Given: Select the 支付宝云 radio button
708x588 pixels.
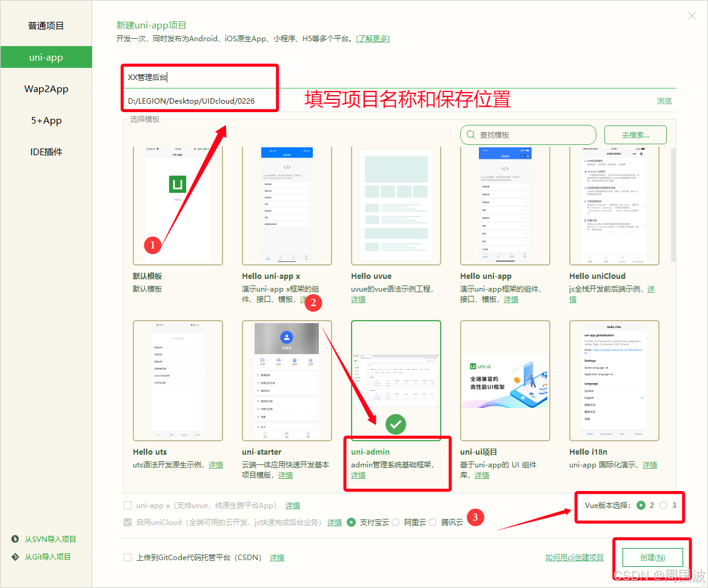Looking at the screenshot, I should click(352, 522).
